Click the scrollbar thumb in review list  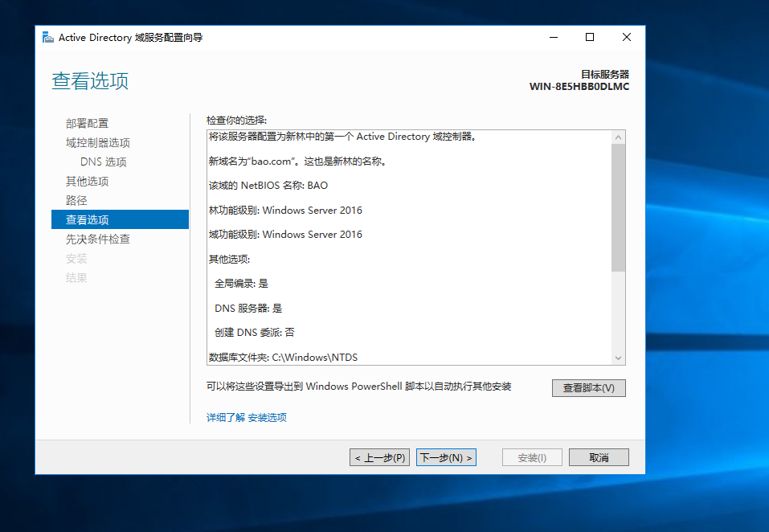click(618, 207)
